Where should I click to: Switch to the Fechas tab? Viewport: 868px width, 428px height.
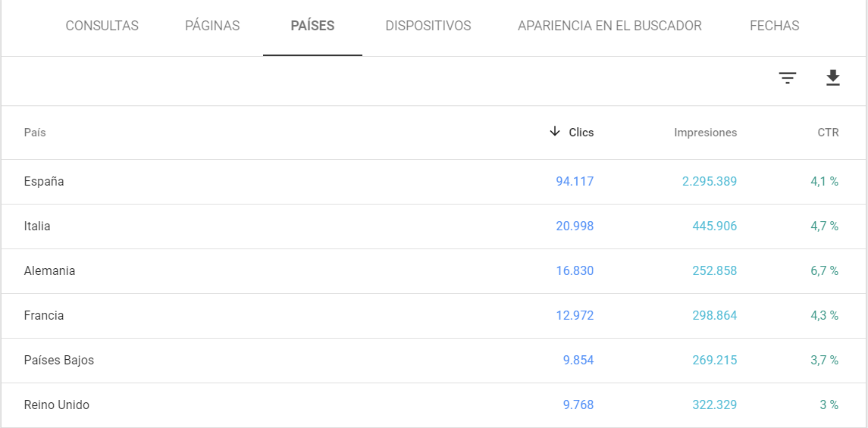774,26
